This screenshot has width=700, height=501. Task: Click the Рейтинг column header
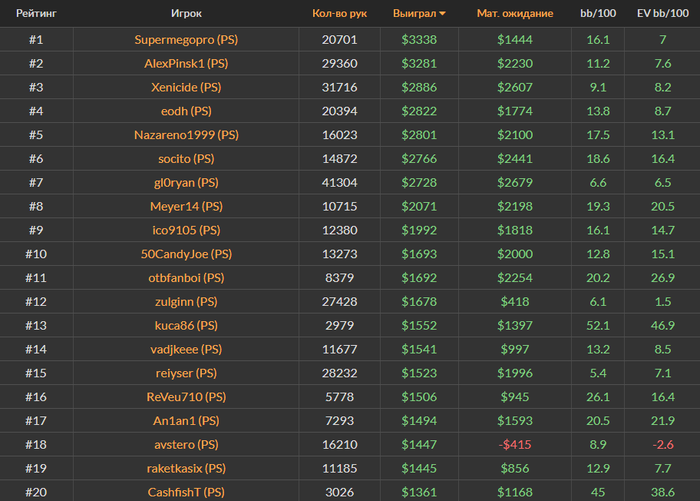35,14
